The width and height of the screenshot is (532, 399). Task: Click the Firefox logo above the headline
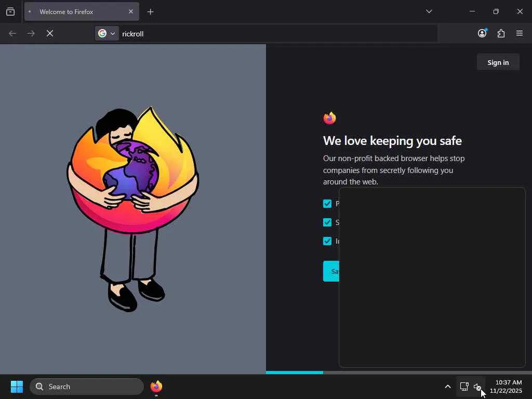pyautogui.click(x=329, y=118)
